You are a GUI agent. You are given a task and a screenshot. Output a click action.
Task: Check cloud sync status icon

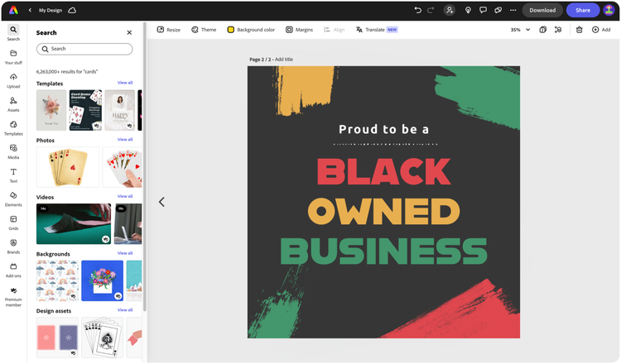(x=72, y=10)
